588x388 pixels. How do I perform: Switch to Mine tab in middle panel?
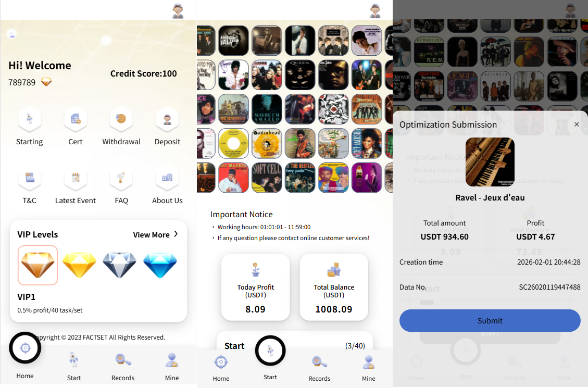(x=368, y=368)
